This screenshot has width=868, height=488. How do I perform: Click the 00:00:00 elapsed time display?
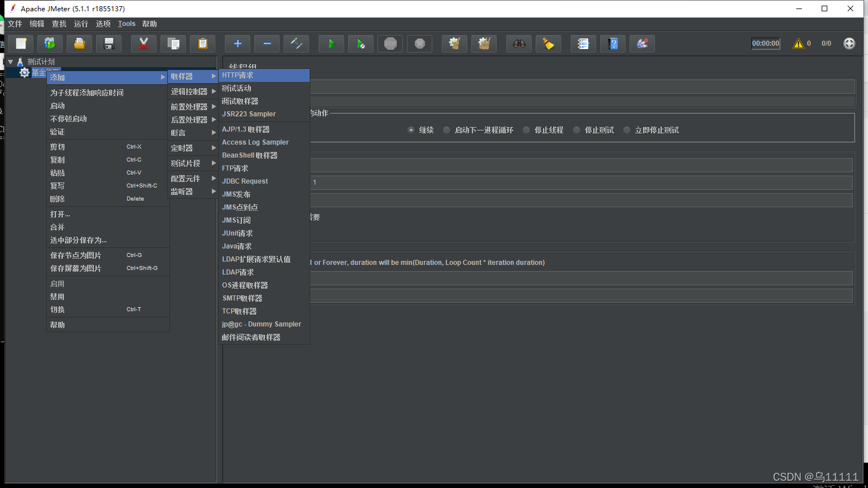tap(766, 43)
